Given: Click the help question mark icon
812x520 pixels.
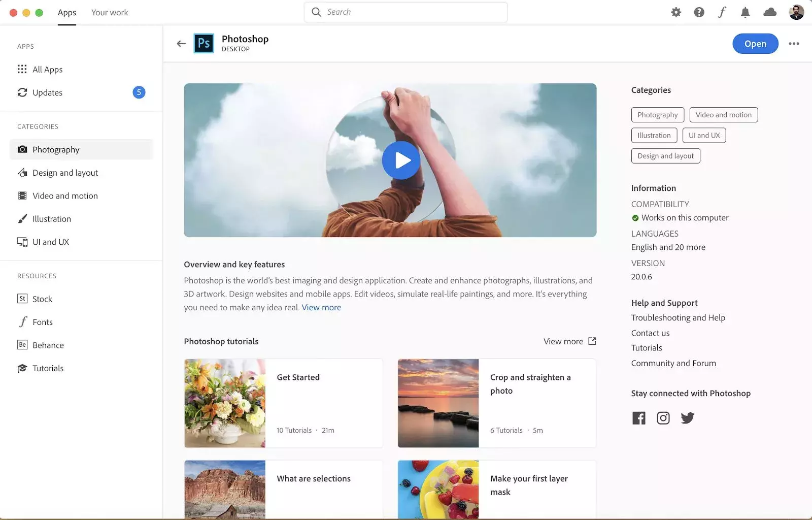Looking at the screenshot, I should pyautogui.click(x=699, y=12).
